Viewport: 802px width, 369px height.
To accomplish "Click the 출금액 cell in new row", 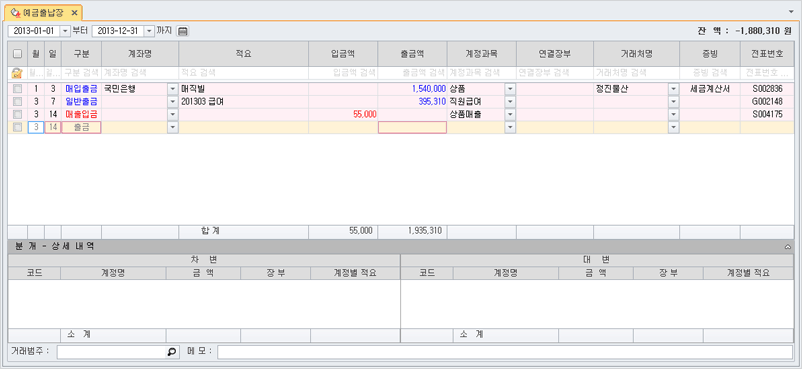I will coord(412,127).
